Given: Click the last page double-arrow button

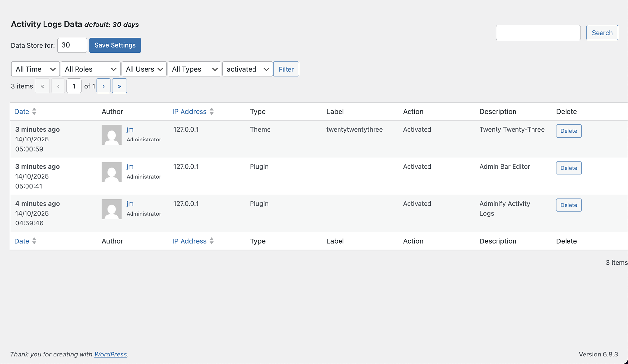Looking at the screenshot, I should [119, 86].
